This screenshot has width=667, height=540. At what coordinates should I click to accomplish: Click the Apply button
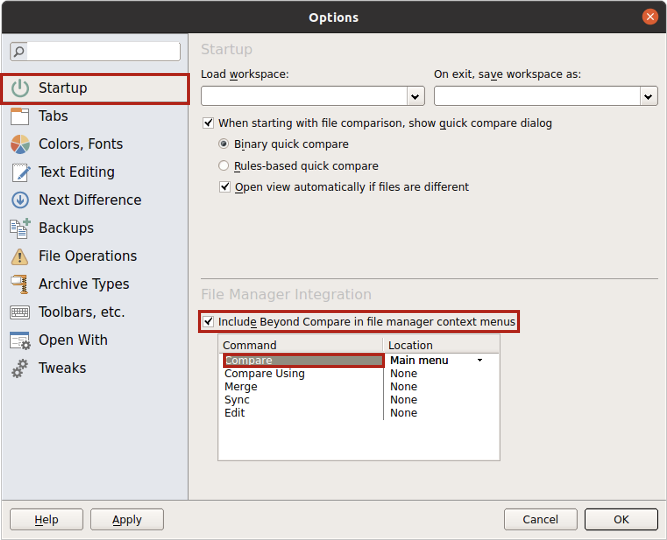(127, 520)
